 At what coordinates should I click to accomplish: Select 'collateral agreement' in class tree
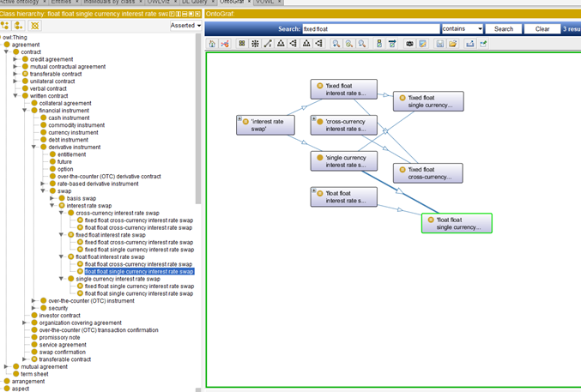click(x=65, y=103)
